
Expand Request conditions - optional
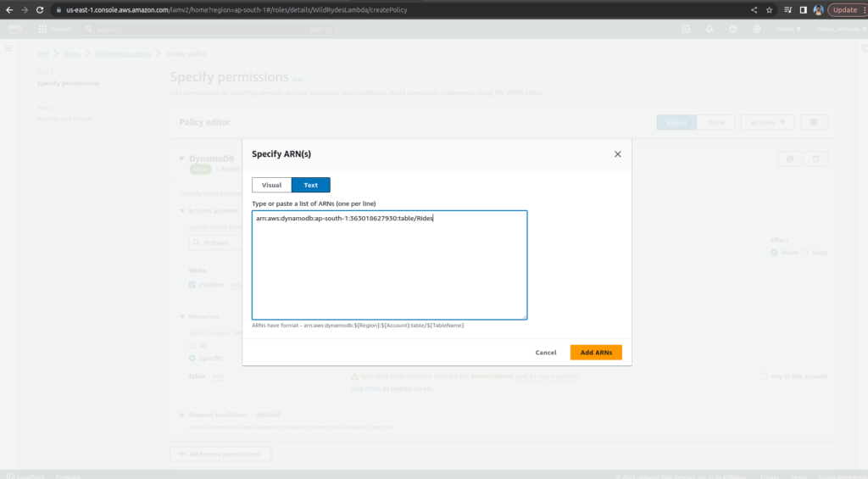182,415
